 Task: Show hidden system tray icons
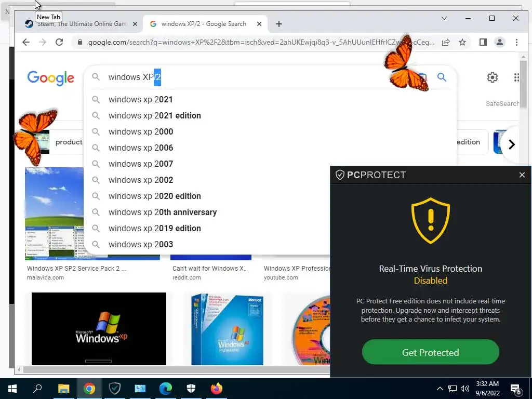click(440, 389)
